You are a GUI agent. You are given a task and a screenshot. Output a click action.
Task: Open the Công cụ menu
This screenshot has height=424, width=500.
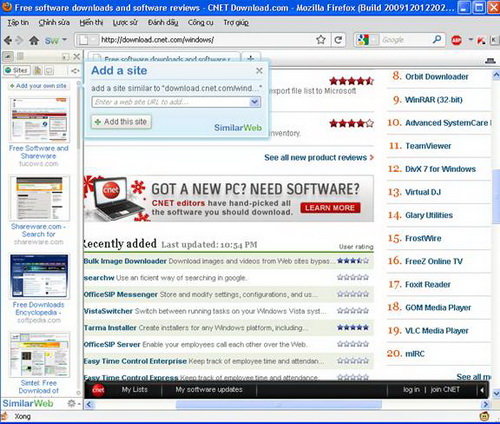coord(200,22)
